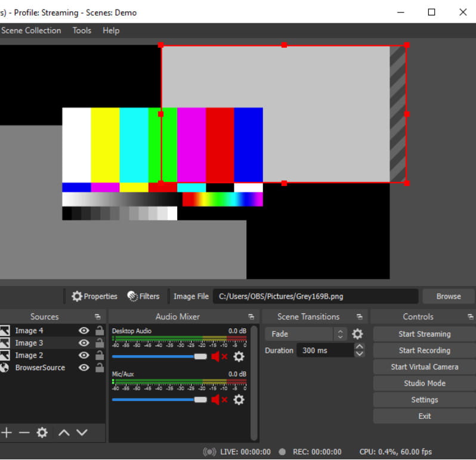Open Desktop Audio settings gear

[x=239, y=356]
